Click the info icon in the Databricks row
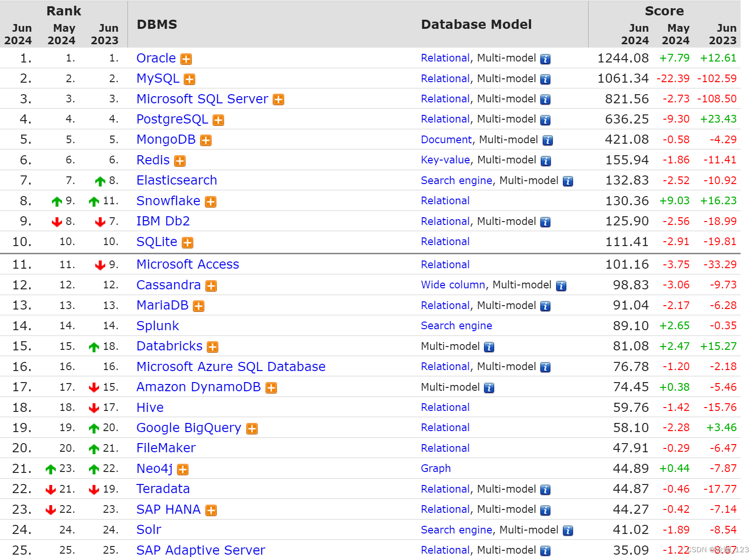 point(489,347)
